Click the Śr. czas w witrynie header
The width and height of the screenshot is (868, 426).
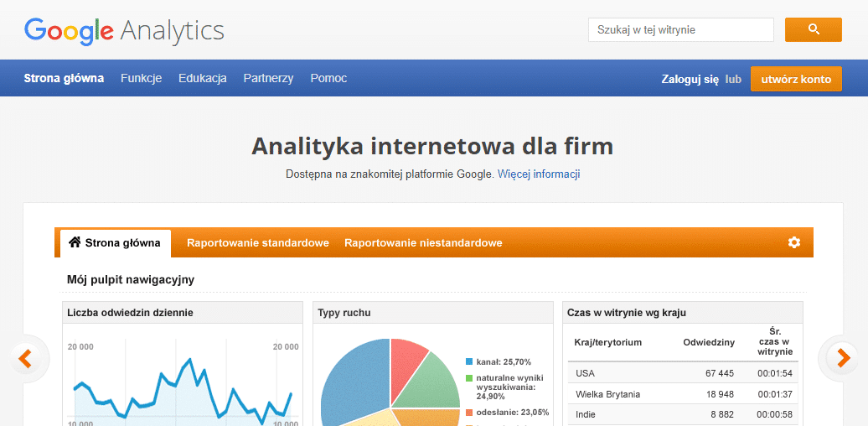point(775,341)
